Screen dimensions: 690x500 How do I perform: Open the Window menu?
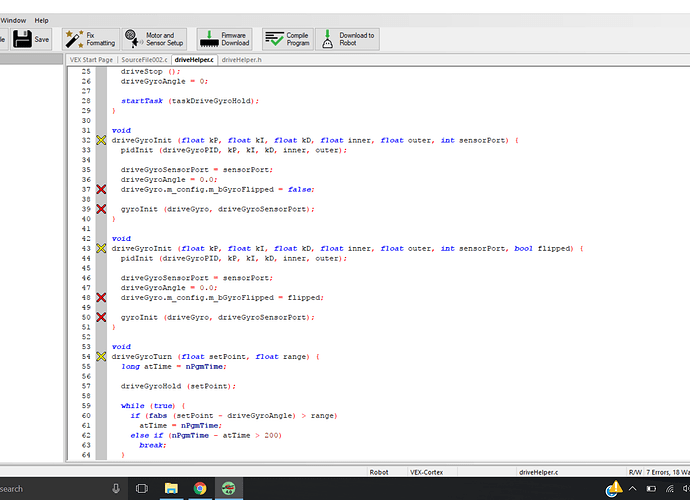[13, 20]
